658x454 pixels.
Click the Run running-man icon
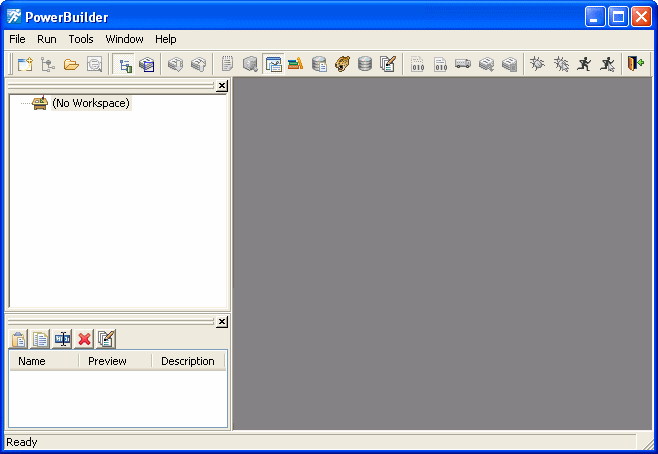pyautogui.click(x=584, y=64)
